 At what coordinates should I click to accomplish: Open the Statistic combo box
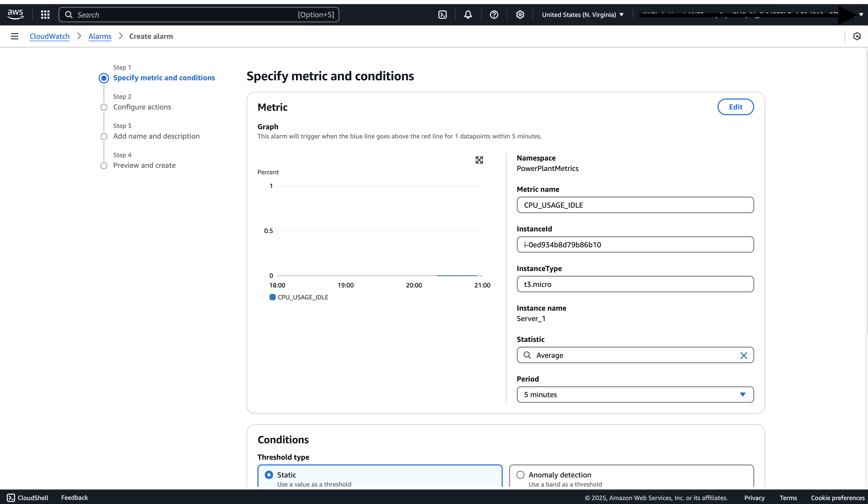tap(635, 355)
